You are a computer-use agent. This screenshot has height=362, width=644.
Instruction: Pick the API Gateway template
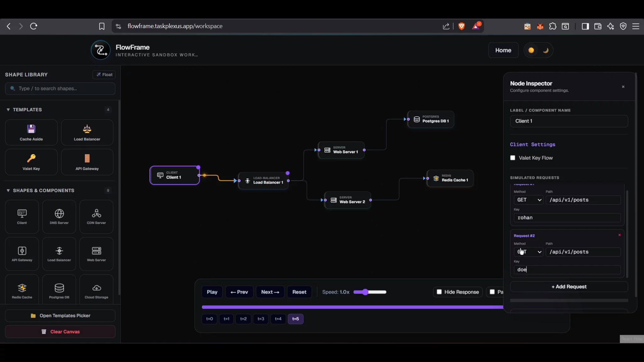87,162
